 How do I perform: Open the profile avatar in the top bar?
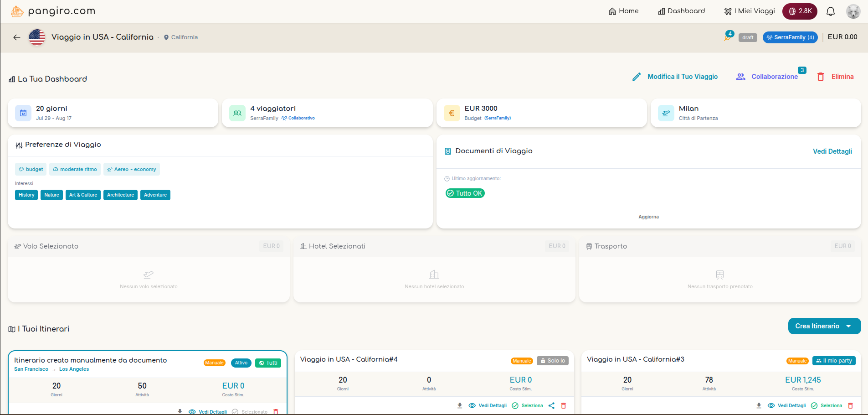click(853, 11)
